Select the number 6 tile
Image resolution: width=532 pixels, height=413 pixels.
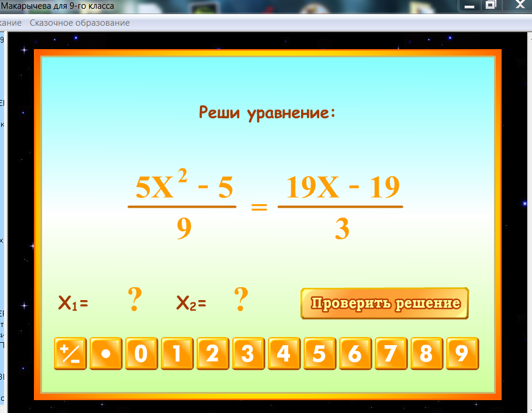tap(355, 354)
